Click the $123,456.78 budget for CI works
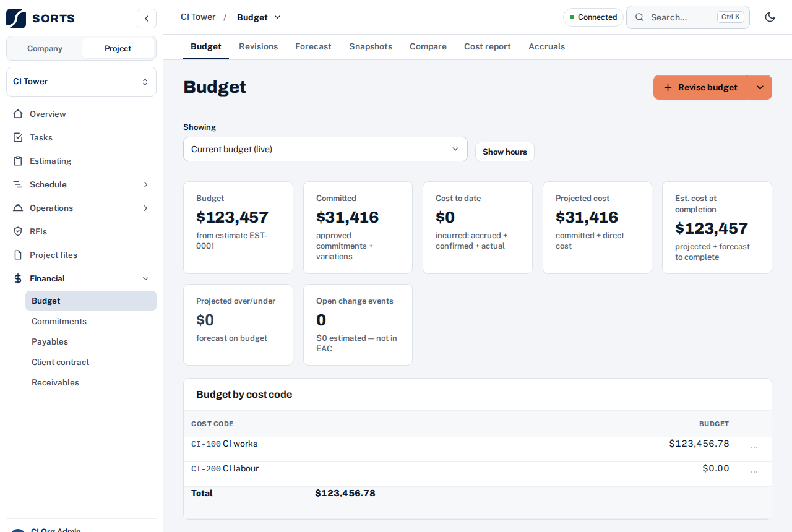Image resolution: width=792 pixels, height=532 pixels. (699, 444)
